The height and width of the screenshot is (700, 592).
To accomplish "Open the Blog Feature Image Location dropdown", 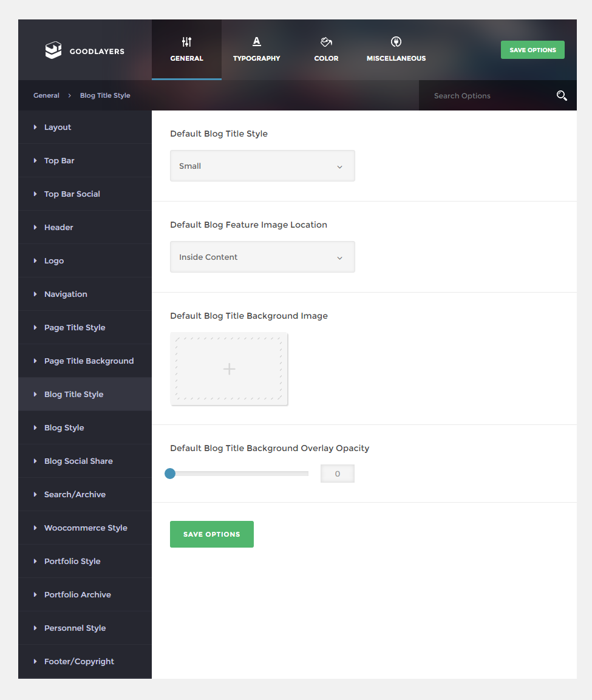I will [x=262, y=257].
